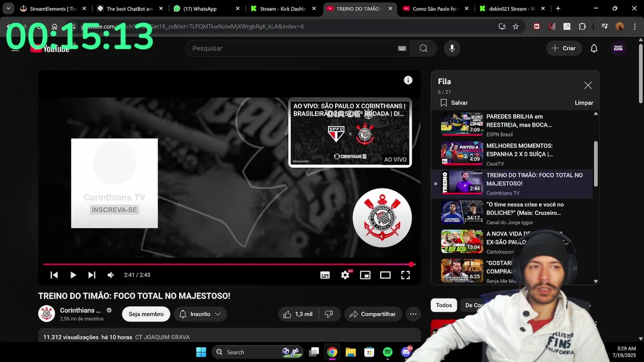Screen dimensions: 644x362
Task: Open File Explorer from taskbar
Action: click(351, 352)
